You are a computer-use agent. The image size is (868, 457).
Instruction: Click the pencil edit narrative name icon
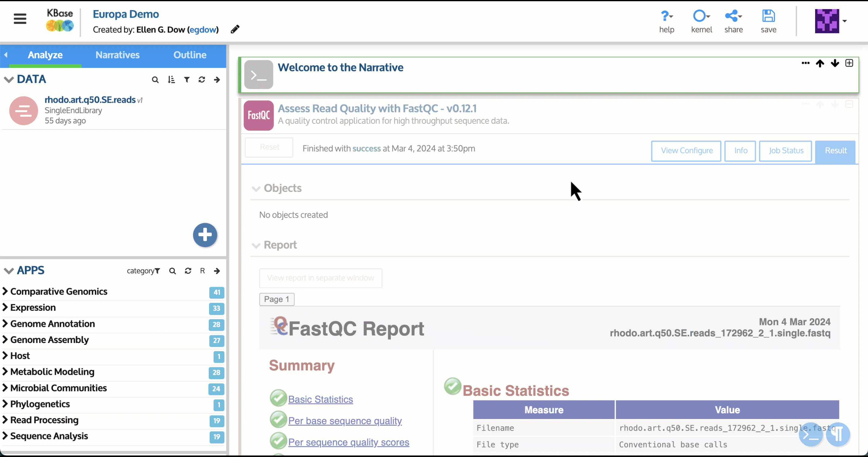(235, 29)
